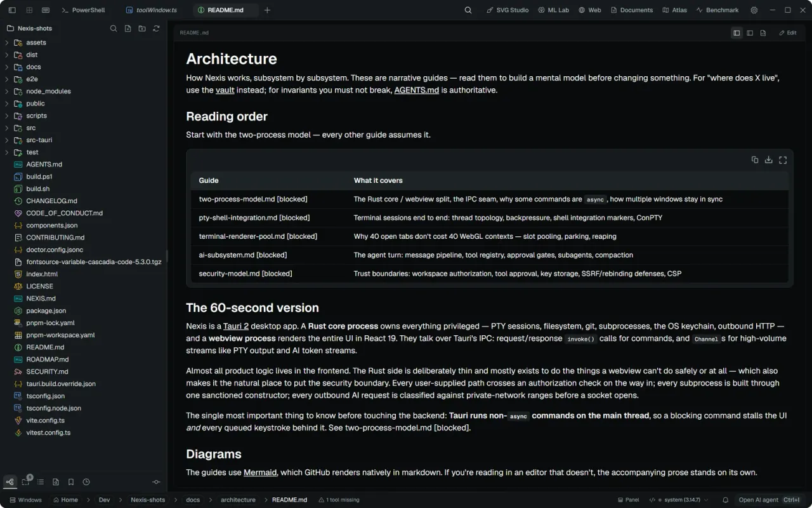The image size is (812, 508).
Task: Open the global search magnifier icon
Action: tap(468, 10)
